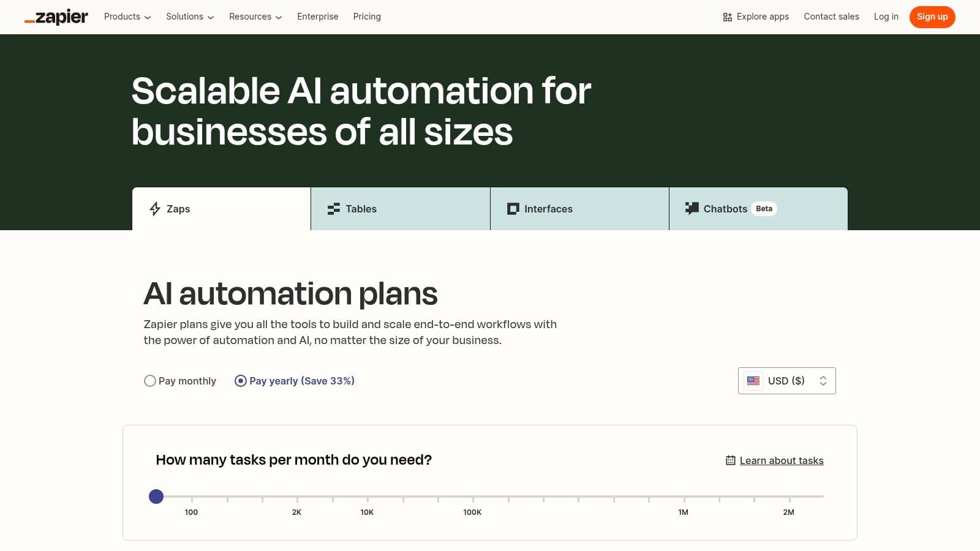Open the Pricing menu item

[367, 17]
